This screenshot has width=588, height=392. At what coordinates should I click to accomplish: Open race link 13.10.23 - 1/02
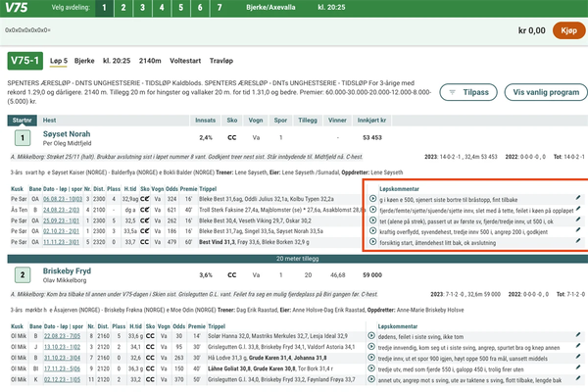click(63, 347)
